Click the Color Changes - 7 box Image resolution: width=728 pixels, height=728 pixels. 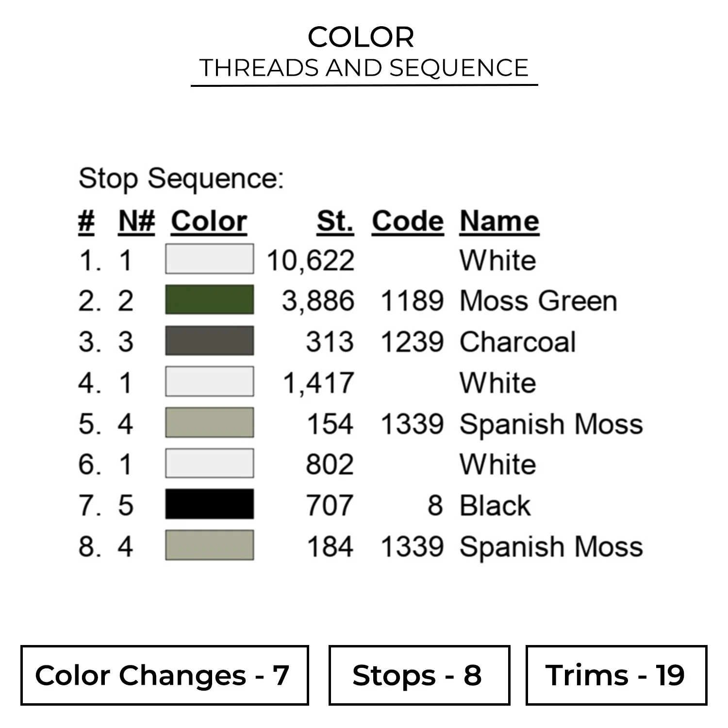165,675
